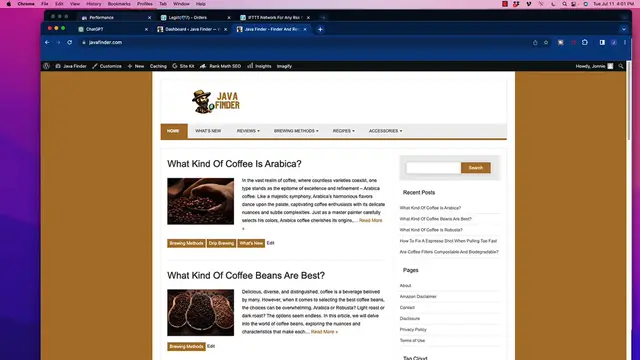Open recent post What Kind Of Coffee Is Robusta?
Viewport: 640px width, 360px height.
tap(431, 230)
